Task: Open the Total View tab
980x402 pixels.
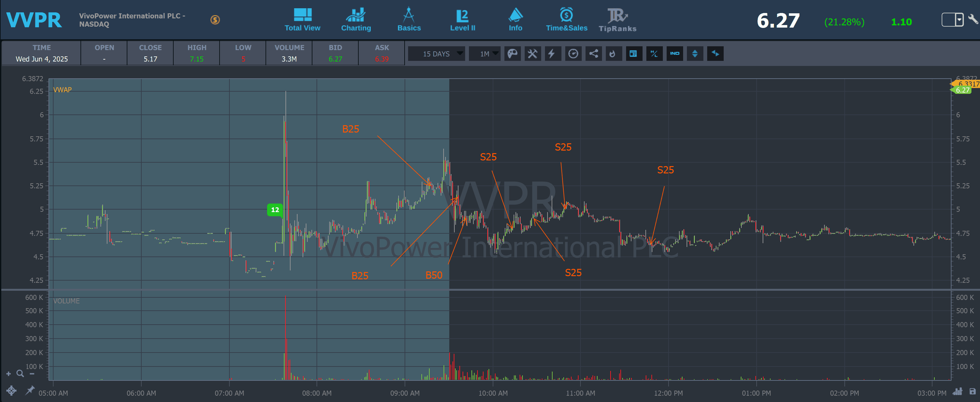Action: pos(303,20)
